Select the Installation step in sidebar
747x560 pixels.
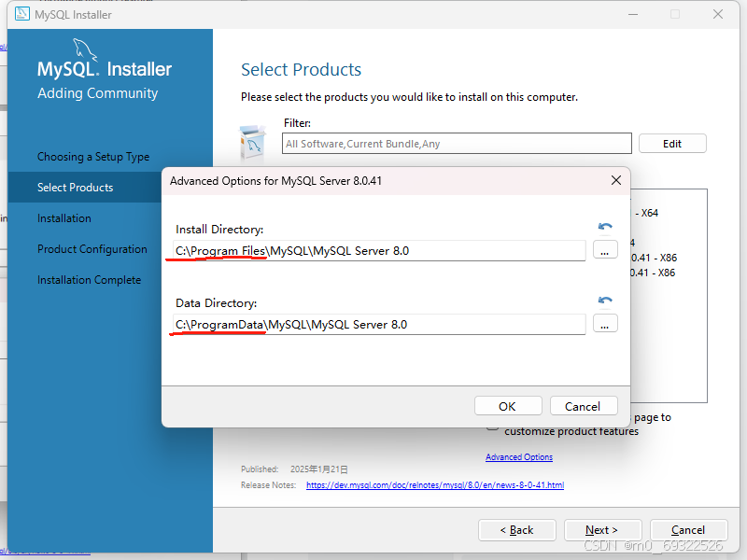click(64, 218)
